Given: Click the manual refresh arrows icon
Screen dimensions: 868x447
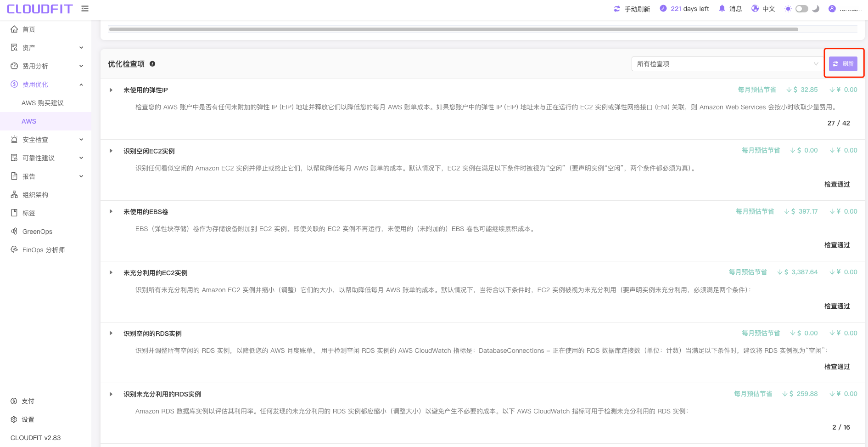Looking at the screenshot, I should (617, 9).
